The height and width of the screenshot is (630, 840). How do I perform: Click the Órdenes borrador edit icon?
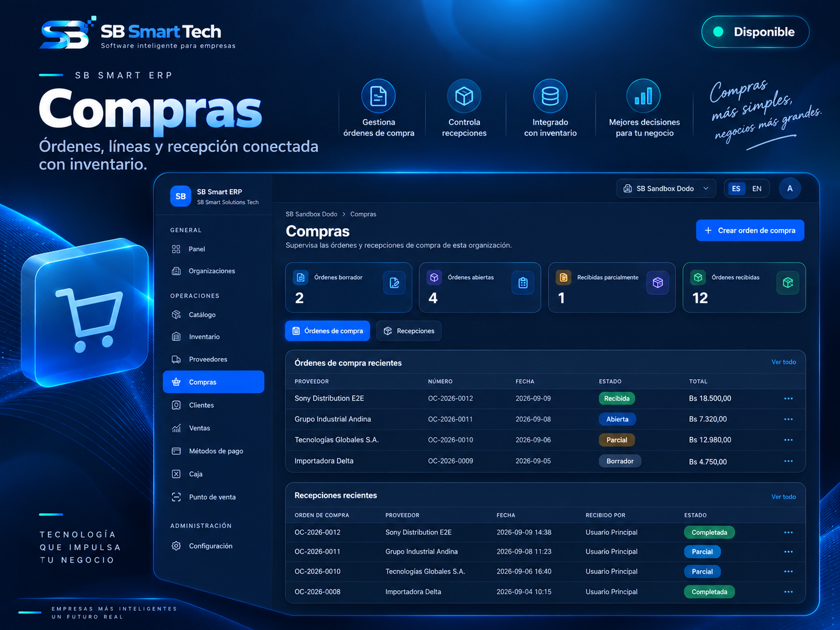pyautogui.click(x=394, y=283)
